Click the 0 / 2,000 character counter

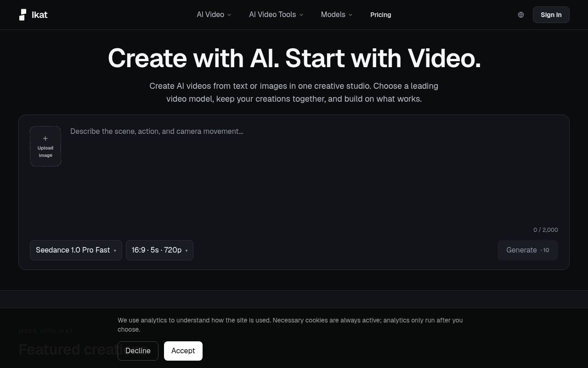point(546,230)
